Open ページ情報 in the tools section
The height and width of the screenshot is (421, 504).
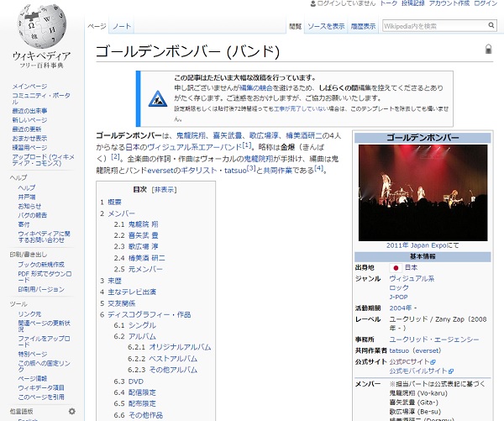(33, 378)
